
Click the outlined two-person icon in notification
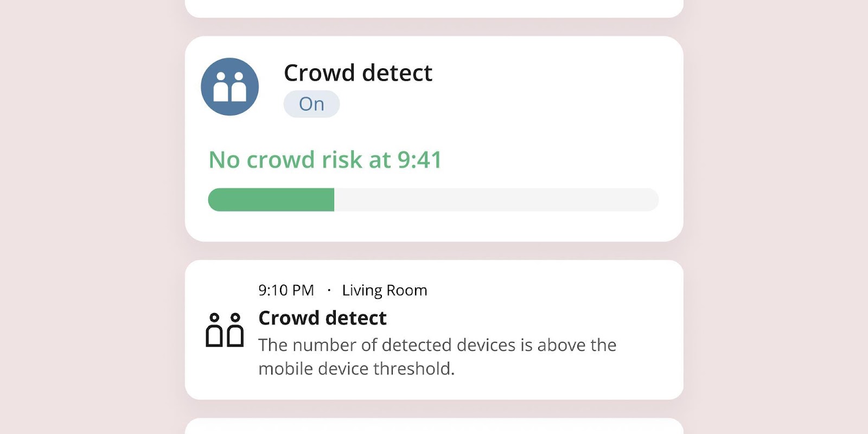point(225,330)
